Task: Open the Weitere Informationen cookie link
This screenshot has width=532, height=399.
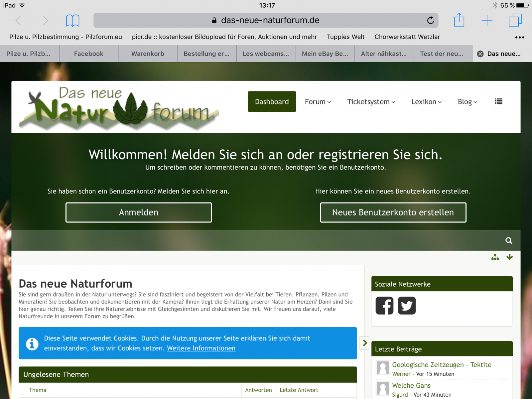Action: [201, 348]
